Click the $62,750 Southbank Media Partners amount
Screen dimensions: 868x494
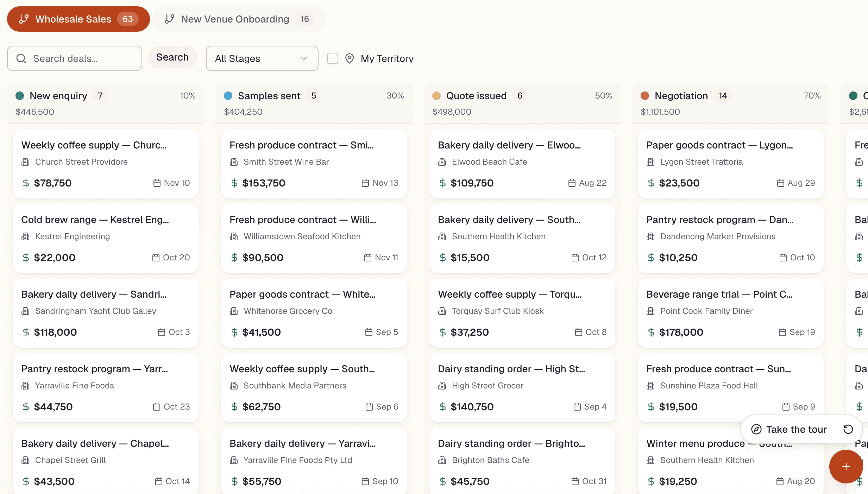point(261,407)
